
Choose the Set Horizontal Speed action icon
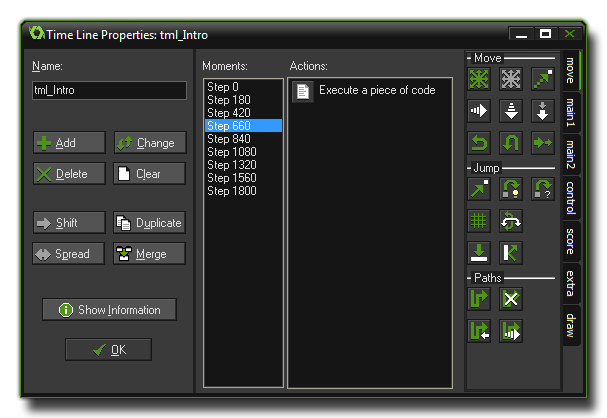480,111
